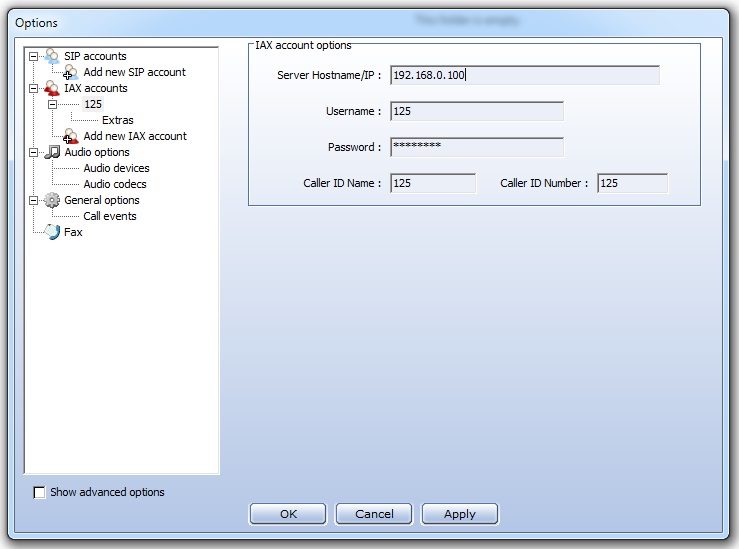Select IAX accounts in the tree
The width and height of the screenshot is (739, 549).
coord(96,88)
